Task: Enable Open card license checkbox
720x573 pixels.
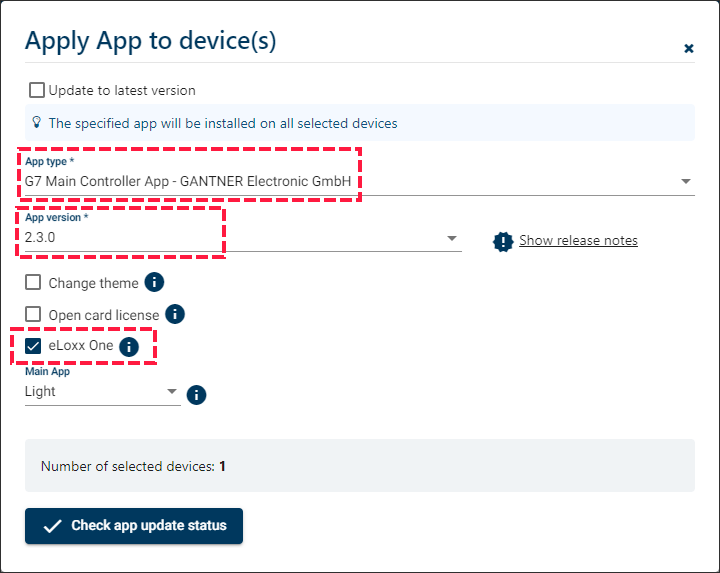Action: [x=33, y=315]
